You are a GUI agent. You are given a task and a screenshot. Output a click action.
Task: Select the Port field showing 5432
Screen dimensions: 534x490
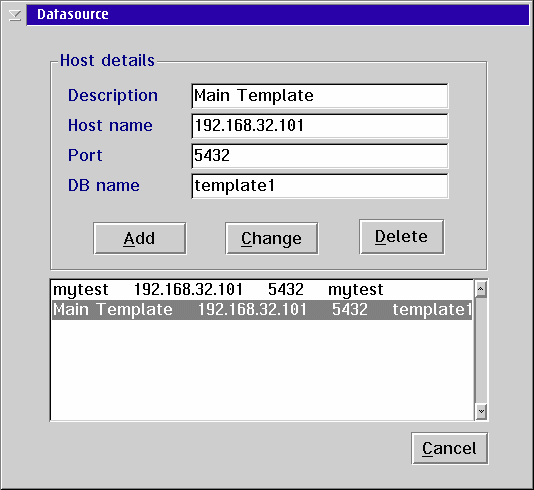point(320,156)
